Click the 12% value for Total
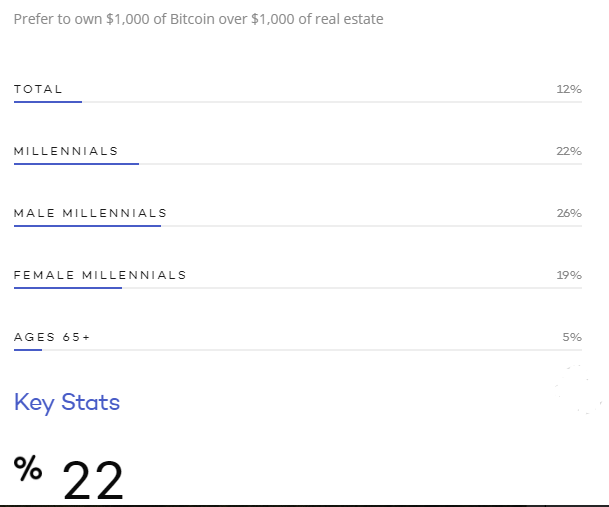This screenshot has width=609, height=507. point(568,89)
